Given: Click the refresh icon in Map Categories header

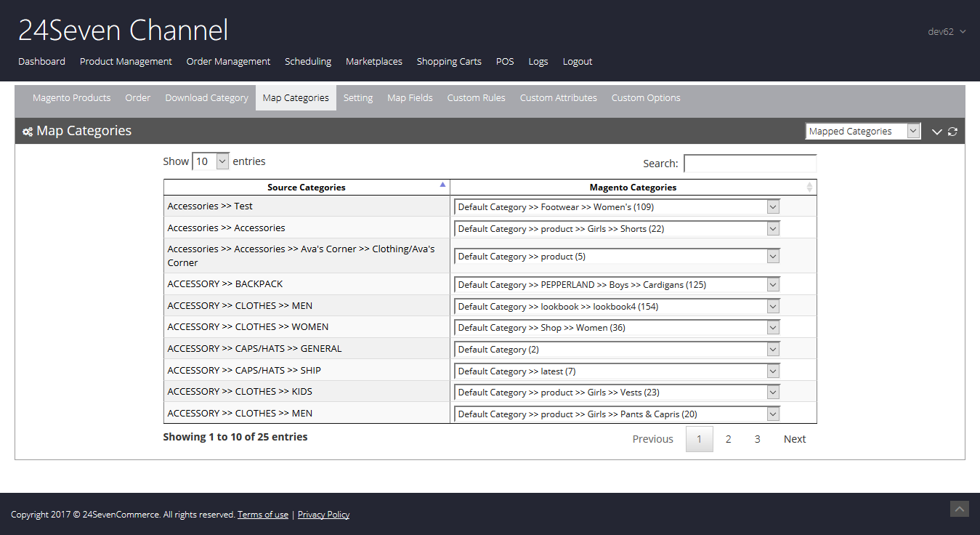Looking at the screenshot, I should 952,132.
